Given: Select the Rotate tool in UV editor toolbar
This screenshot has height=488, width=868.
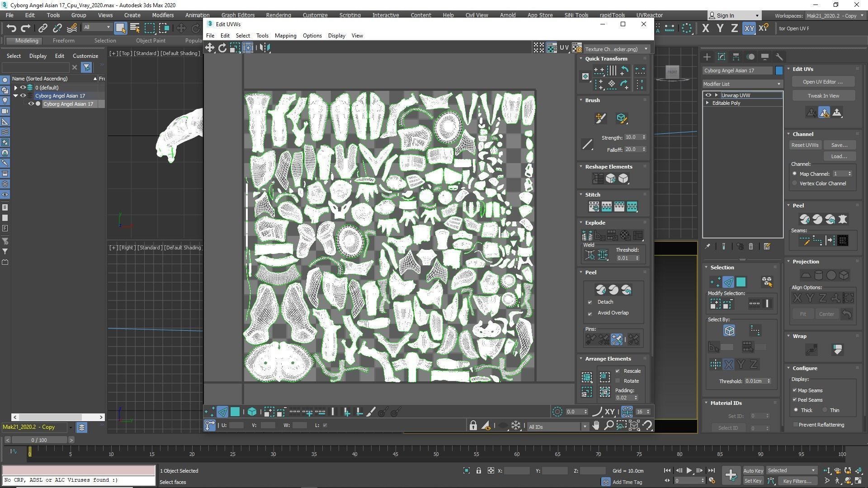Looking at the screenshot, I should click(x=222, y=48).
